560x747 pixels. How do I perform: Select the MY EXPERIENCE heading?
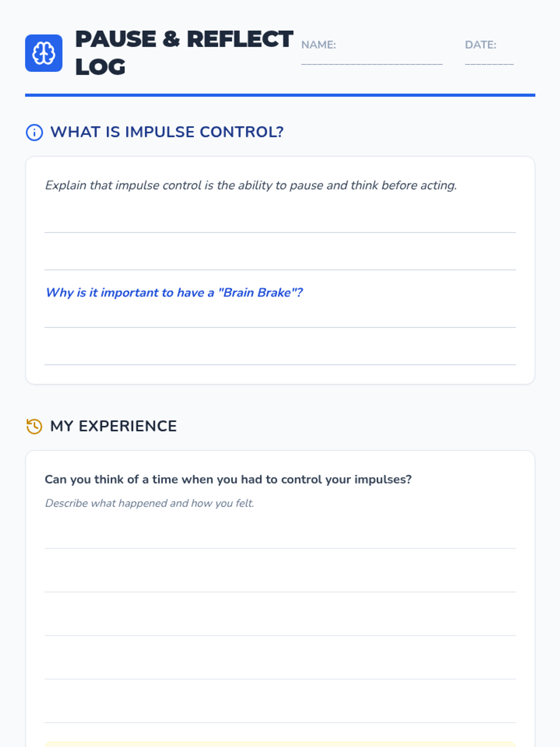point(113,426)
